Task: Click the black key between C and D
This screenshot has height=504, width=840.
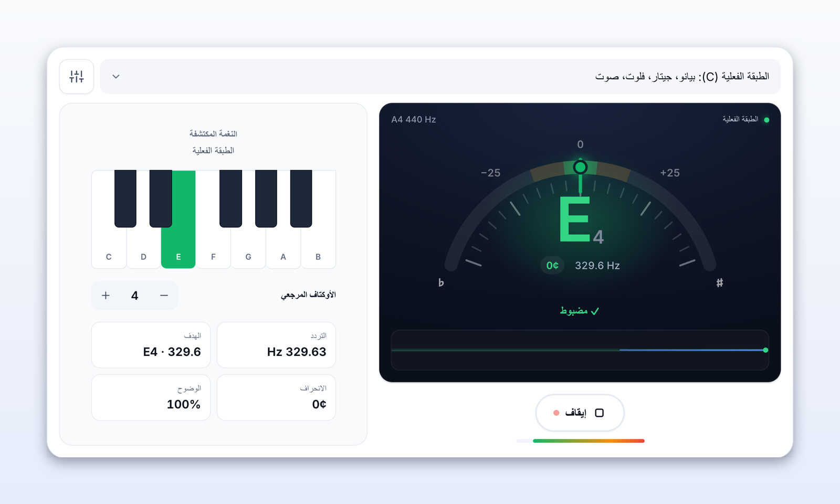Action: tap(125, 198)
